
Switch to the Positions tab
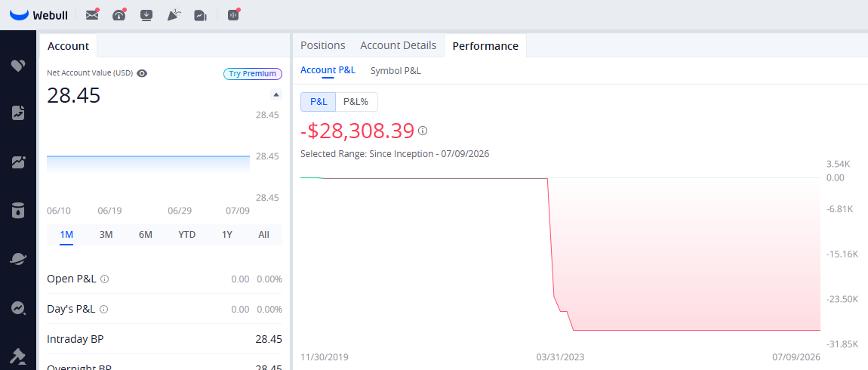click(x=323, y=45)
